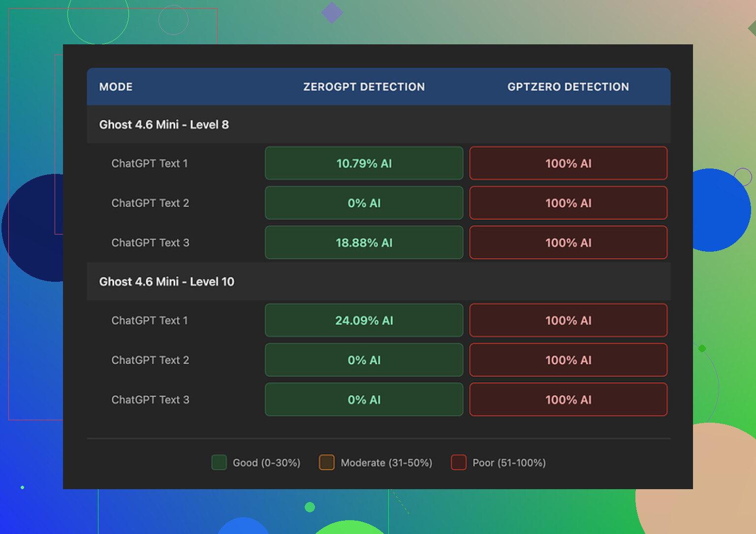Click Level 8 ChatGPT Text 3 GPTZero 100% cell
Image resolution: width=756 pixels, height=534 pixels.
coord(568,243)
